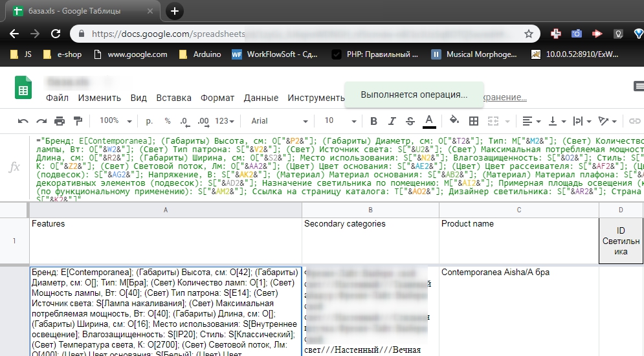Click the redo arrow in toolbar

[41, 121]
